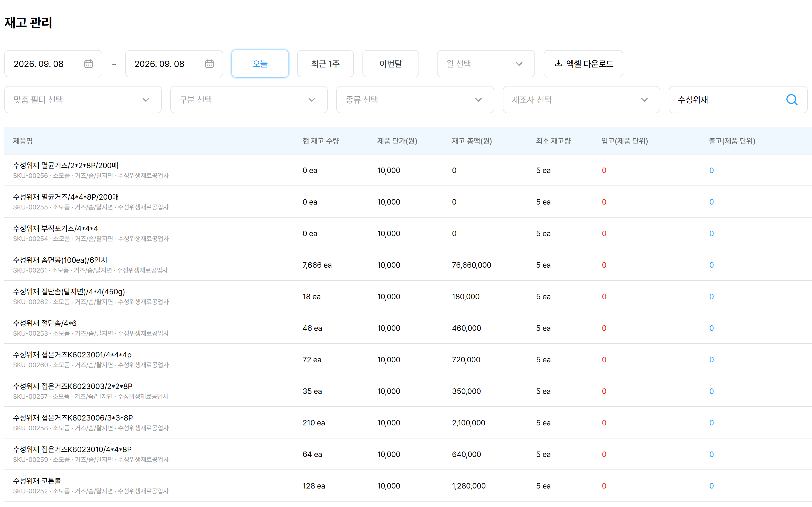Image resolution: width=812 pixels, height=507 pixels.
Task: Open product 수성위재 솜면봉(100ea)/6인치
Action: click(60, 260)
